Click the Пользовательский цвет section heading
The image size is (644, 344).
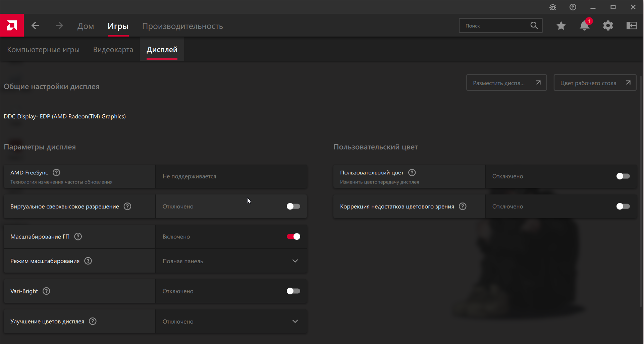376,147
